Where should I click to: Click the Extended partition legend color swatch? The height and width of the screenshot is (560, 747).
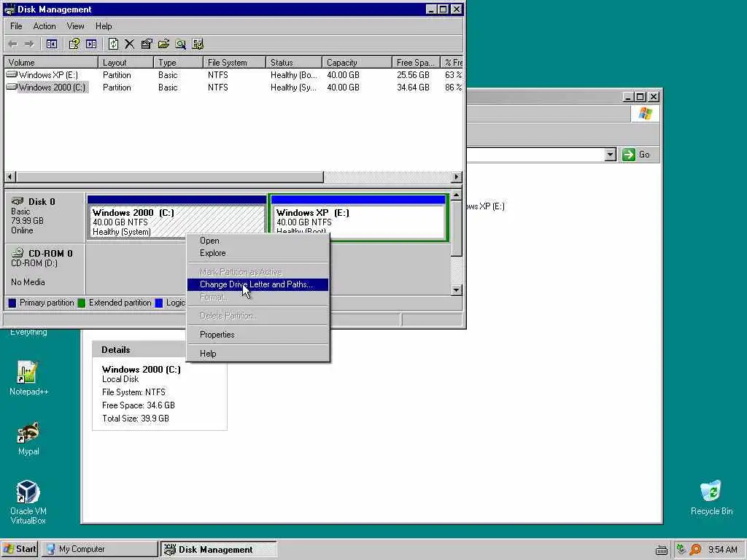82,303
